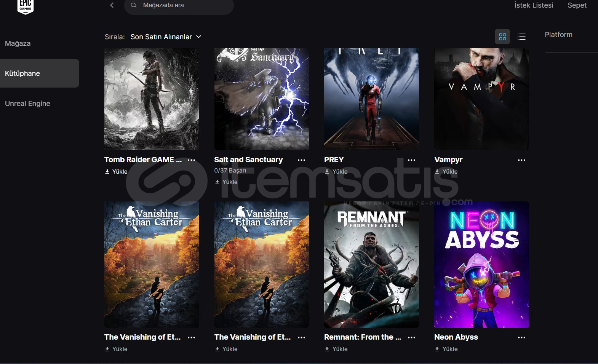598x364 pixels.
Task: Click Yükle under Neon Abyss
Action: coord(446,349)
